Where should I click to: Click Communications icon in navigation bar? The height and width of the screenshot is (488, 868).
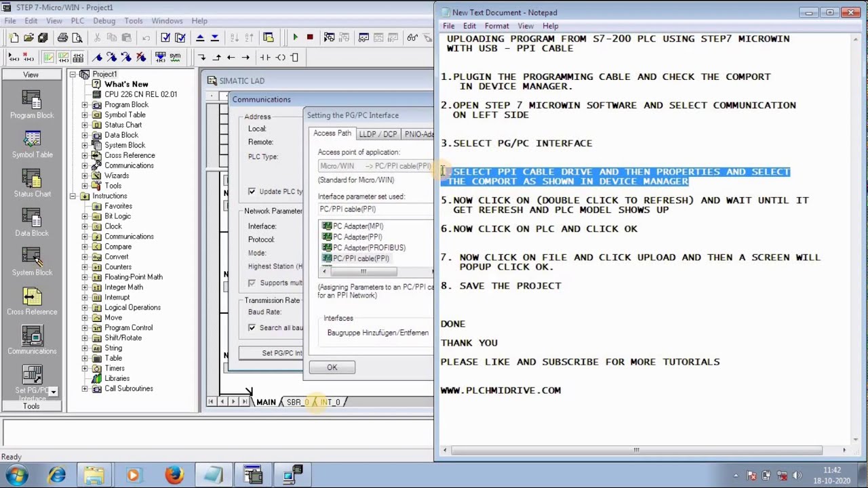31,341
